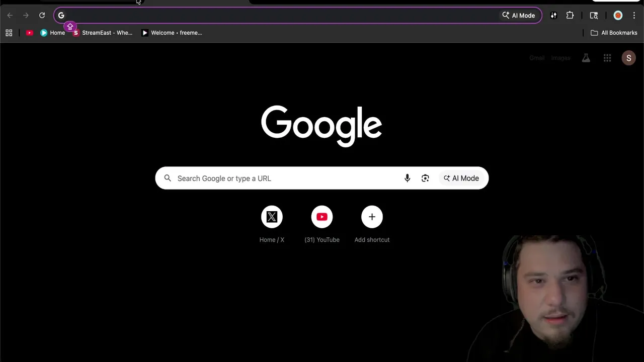
Task: Open the Welcome freeme bookmark
Action: [172, 33]
